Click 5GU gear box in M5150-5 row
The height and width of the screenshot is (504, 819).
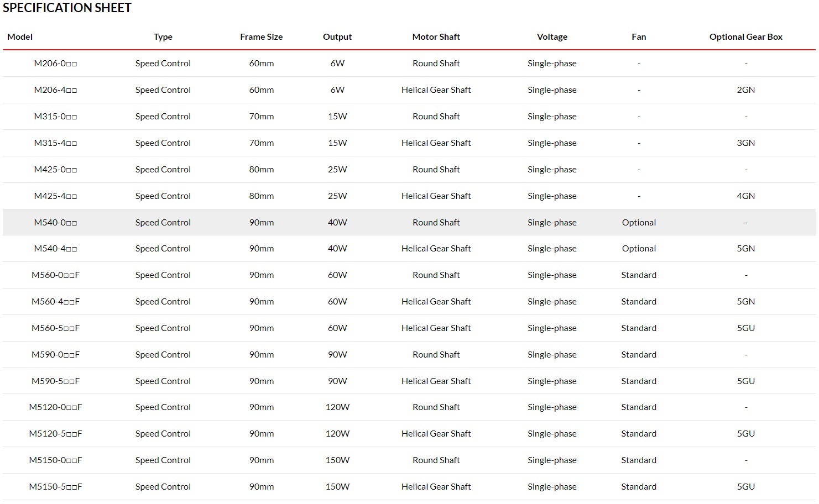click(x=746, y=487)
